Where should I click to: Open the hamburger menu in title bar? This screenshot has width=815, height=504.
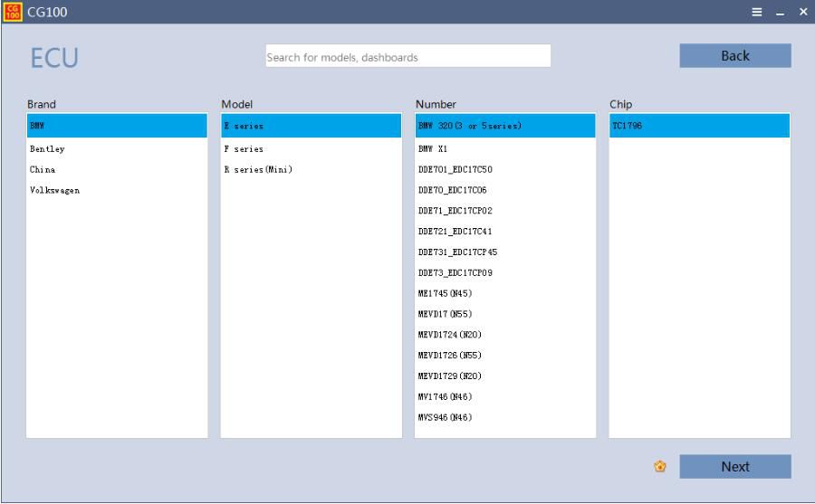coord(757,12)
